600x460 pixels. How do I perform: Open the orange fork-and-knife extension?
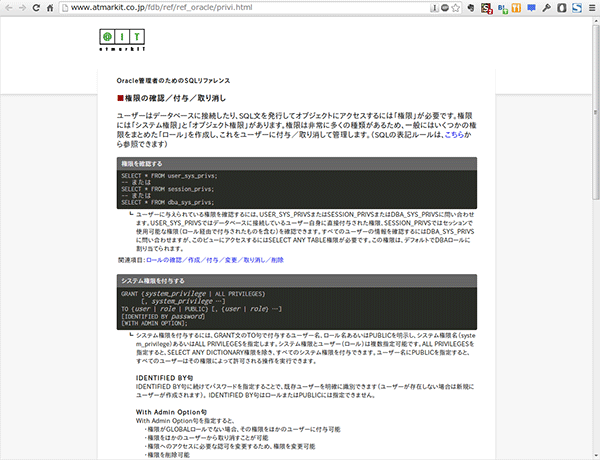pyautogui.click(x=516, y=8)
